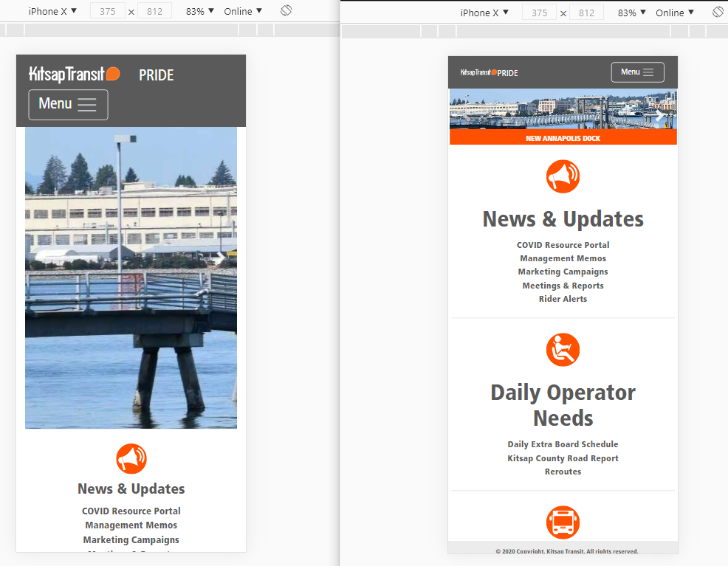Open the Meetings & Reports link in the right preview
Image resolution: width=728 pixels, height=566 pixels.
click(x=563, y=286)
